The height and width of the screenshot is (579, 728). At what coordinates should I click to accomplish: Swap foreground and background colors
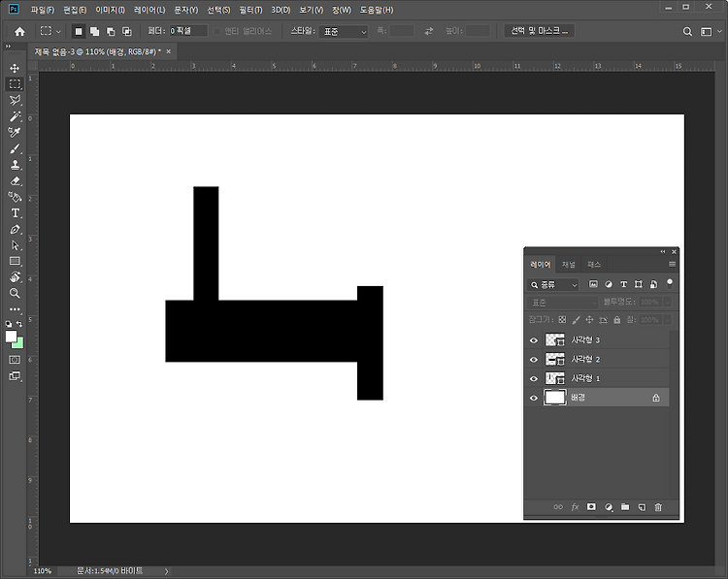19,324
